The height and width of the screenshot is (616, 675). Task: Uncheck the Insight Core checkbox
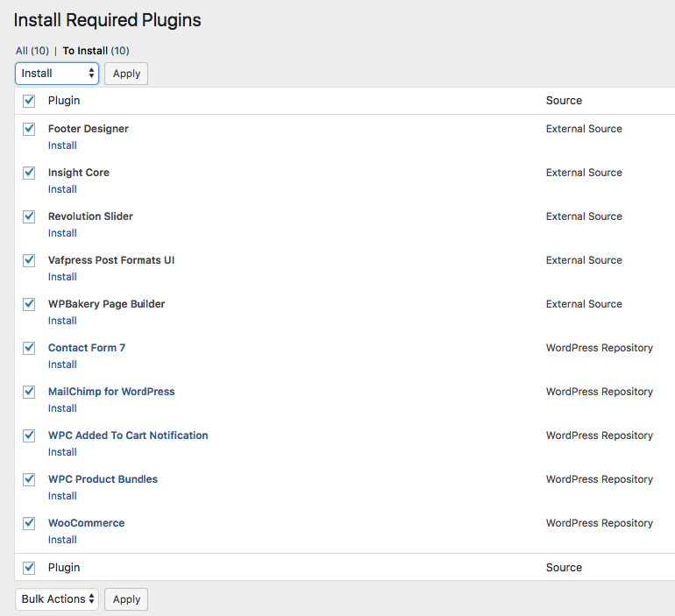coord(29,173)
